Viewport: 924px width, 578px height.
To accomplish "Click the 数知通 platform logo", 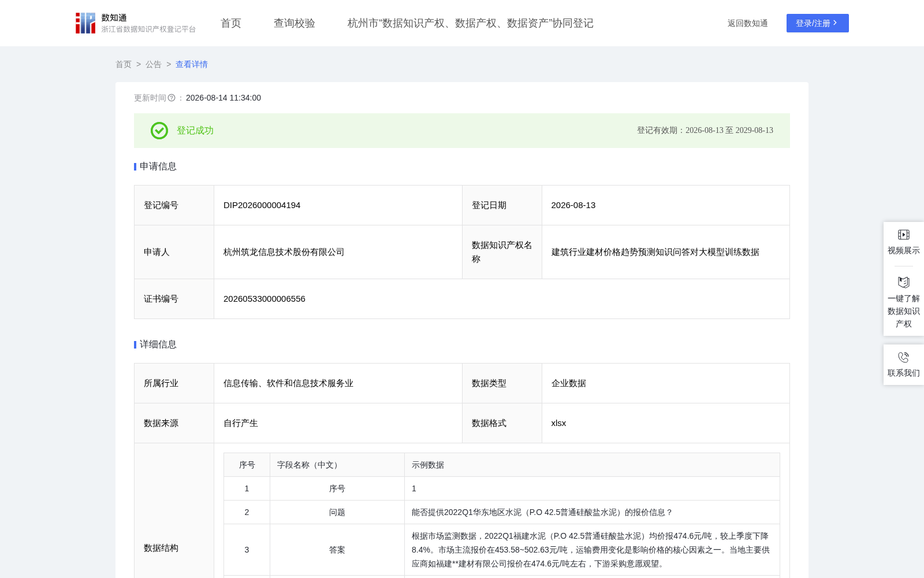I will (135, 23).
